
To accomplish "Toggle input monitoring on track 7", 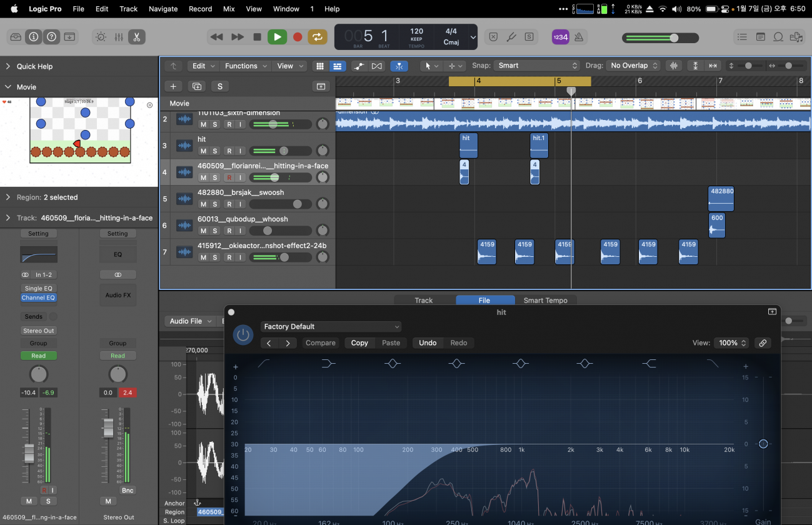I will click(240, 257).
